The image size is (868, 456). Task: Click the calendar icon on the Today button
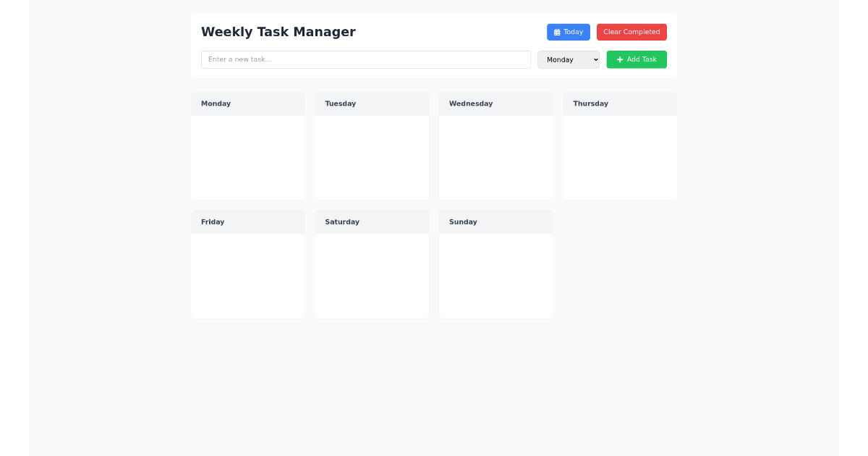(x=556, y=32)
